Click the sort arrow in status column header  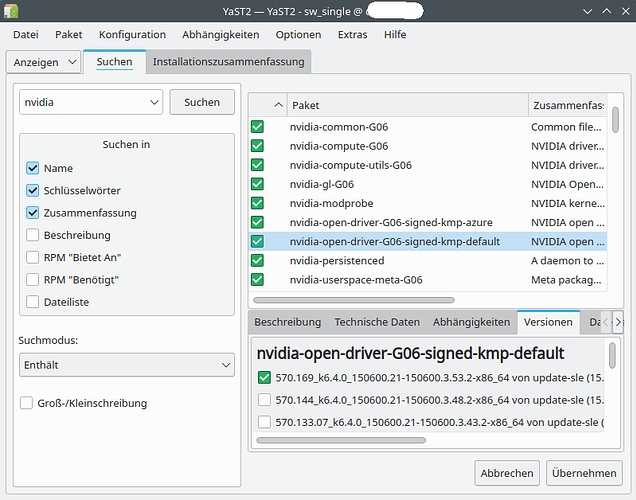[x=278, y=105]
